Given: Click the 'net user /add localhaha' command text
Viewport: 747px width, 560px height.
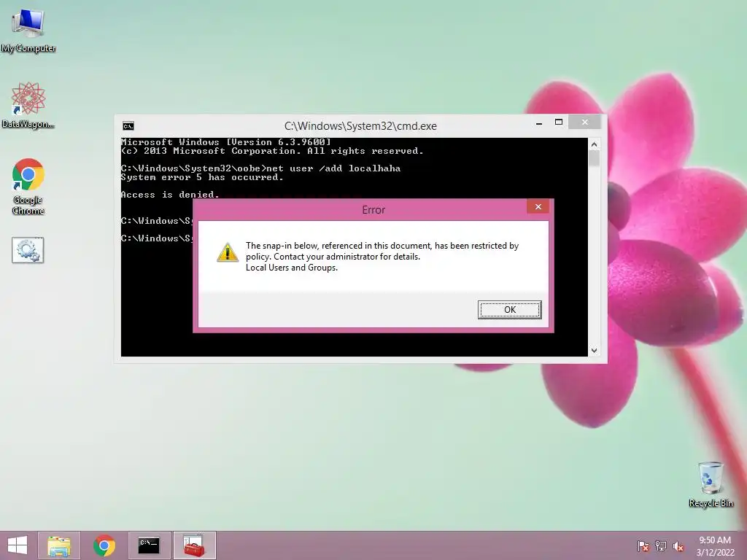Looking at the screenshot, I should [x=333, y=168].
